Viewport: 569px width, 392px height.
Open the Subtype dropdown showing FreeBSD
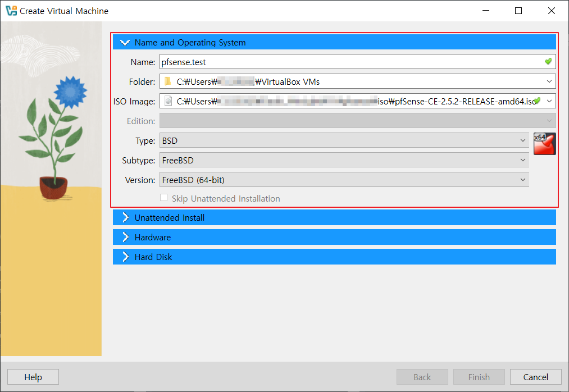344,160
